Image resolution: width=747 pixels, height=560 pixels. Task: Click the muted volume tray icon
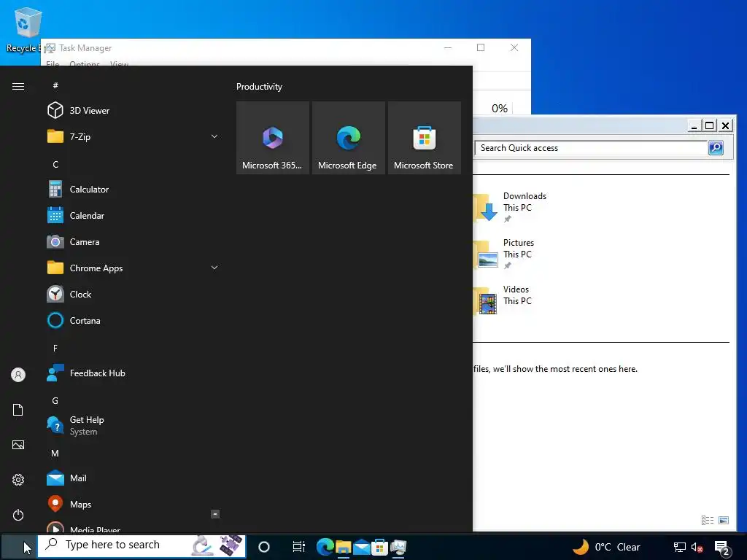click(697, 548)
